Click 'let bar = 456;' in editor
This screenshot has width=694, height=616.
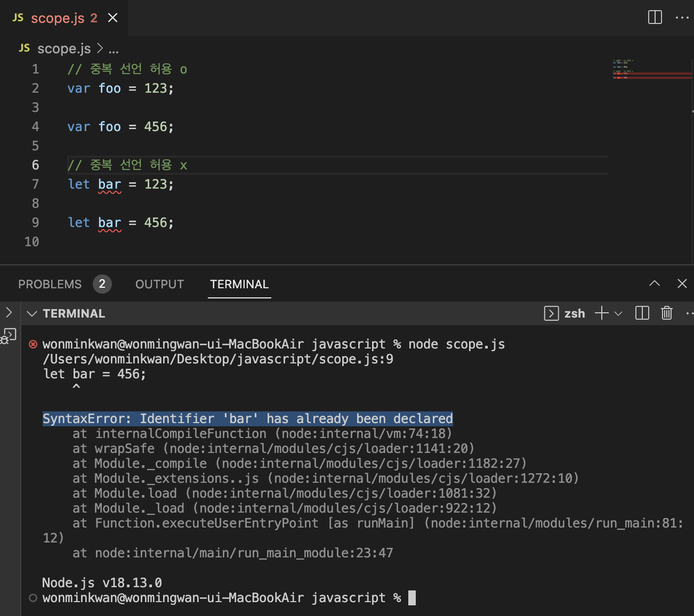click(x=120, y=223)
